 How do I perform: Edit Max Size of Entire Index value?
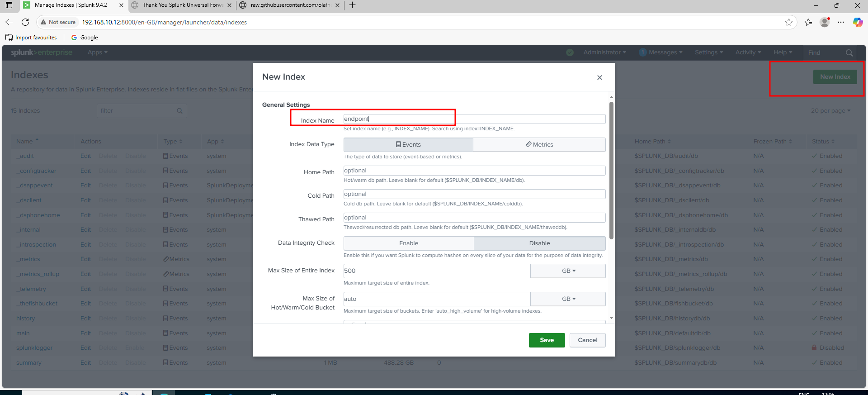click(437, 271)
